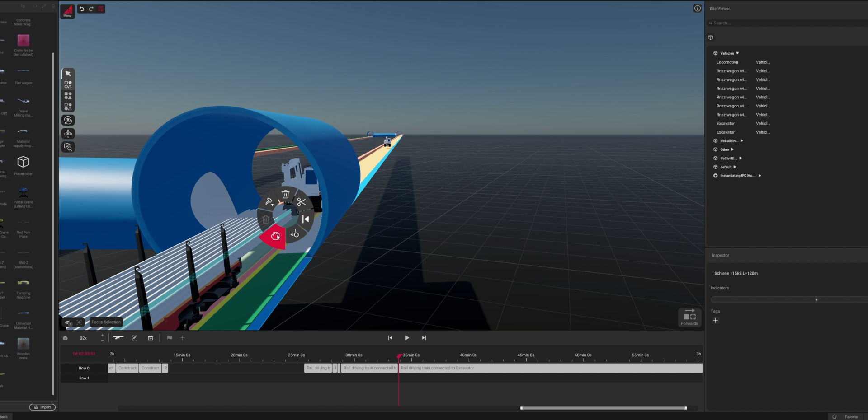Click the top trash delete icon in radial menu
Screen dimensions: 868x420
point(285,195)
